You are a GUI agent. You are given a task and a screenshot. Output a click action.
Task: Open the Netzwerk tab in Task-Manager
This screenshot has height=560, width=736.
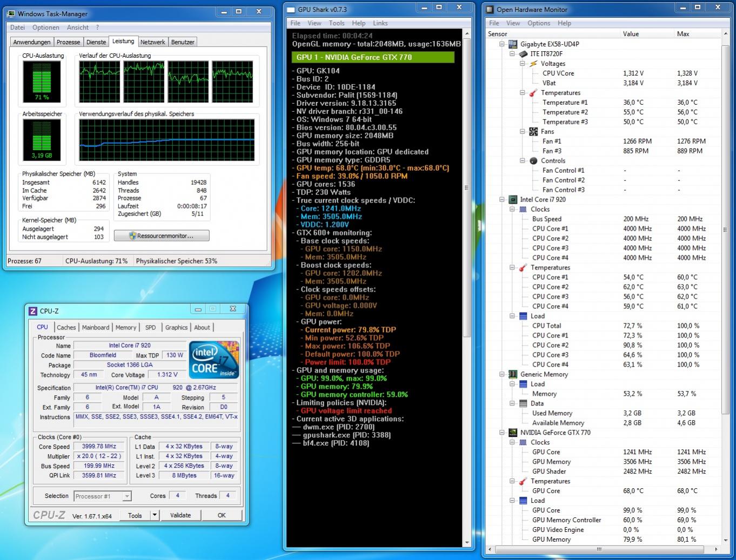(x=153, y=42)
